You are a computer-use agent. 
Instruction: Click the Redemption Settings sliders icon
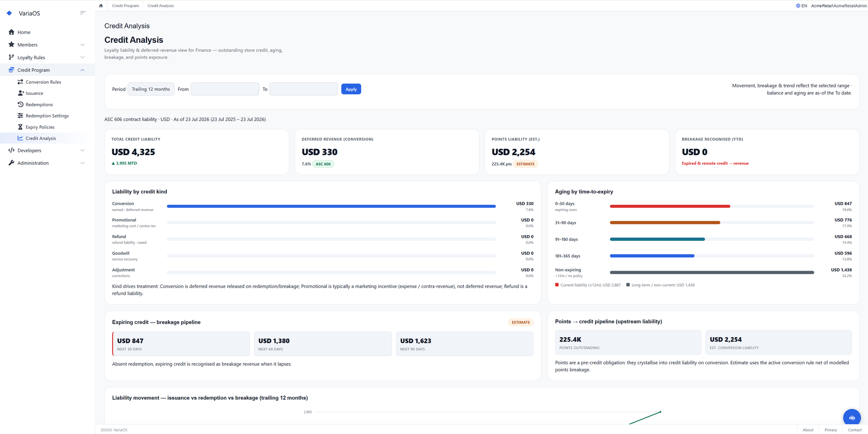pyautogui.click(x=20, y=116)
